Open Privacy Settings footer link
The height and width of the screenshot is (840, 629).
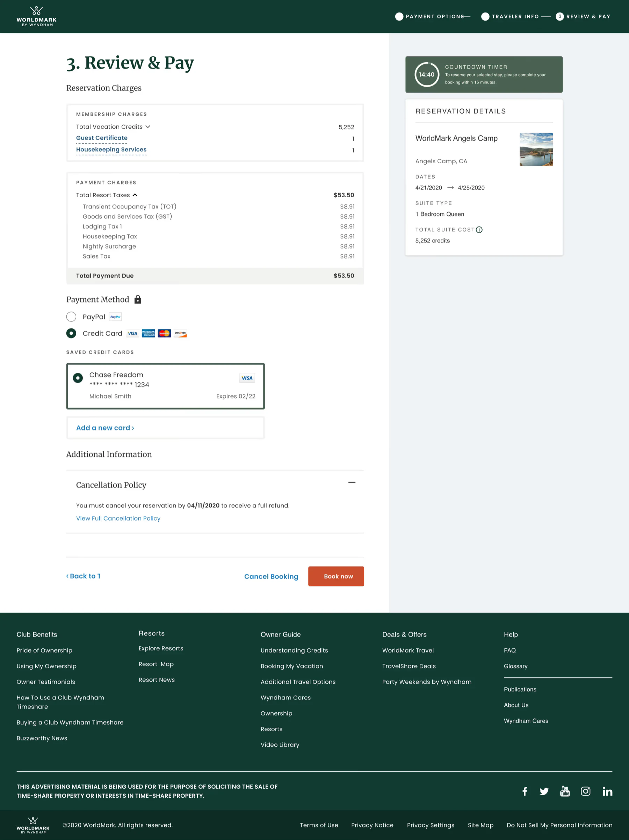[x=431, y=825]
